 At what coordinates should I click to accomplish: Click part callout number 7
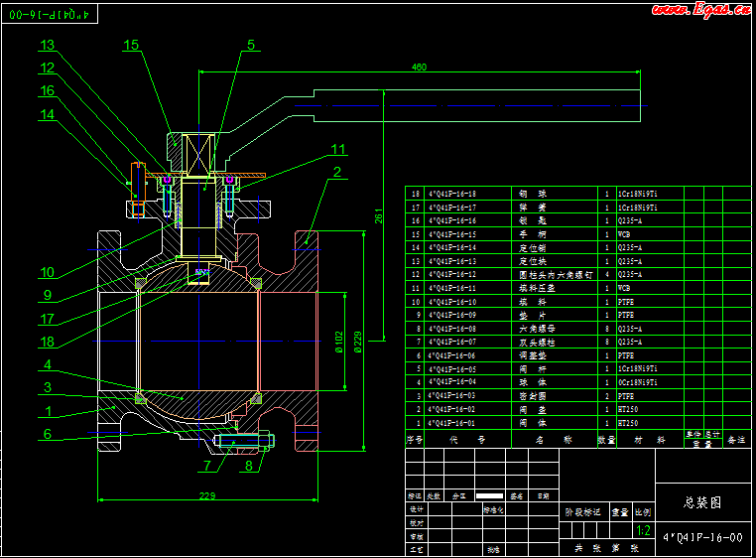point(206,465)
